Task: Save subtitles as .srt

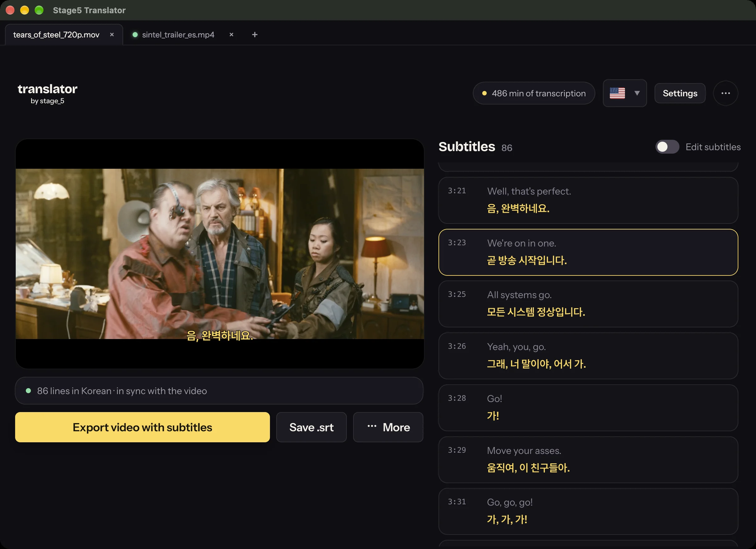Action: click(x=311, y=427)
